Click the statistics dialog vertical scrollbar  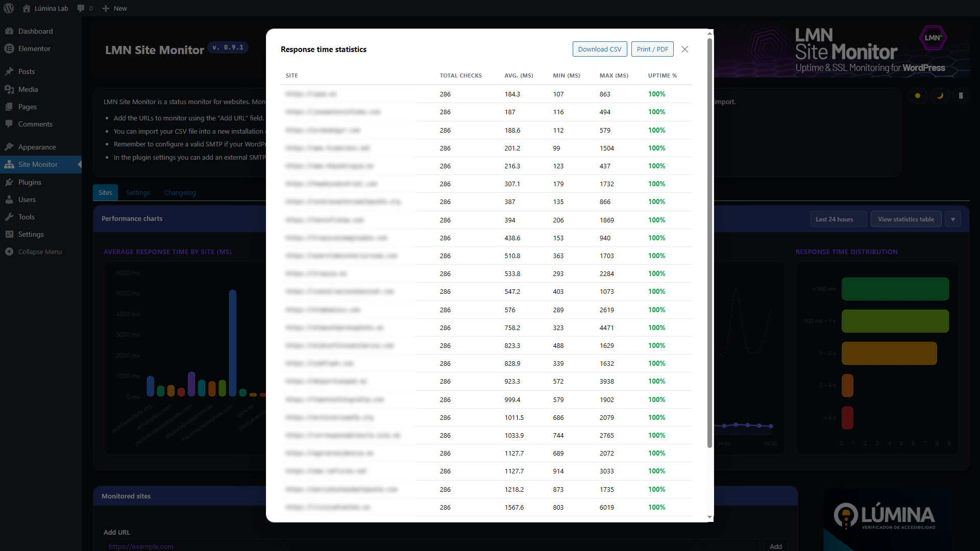(709, 243)
